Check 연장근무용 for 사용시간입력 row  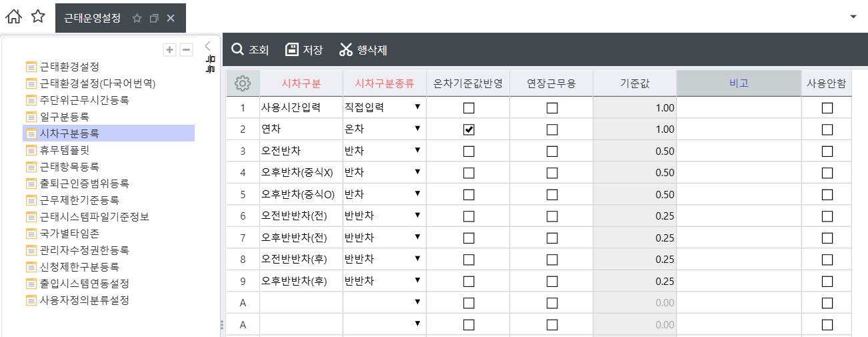click(552, 108)
